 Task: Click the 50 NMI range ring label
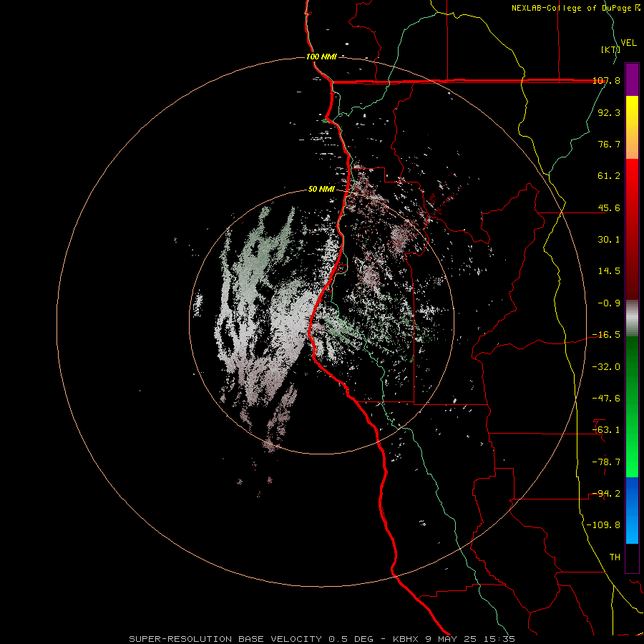pyautogui.click(x=321, y=190)
